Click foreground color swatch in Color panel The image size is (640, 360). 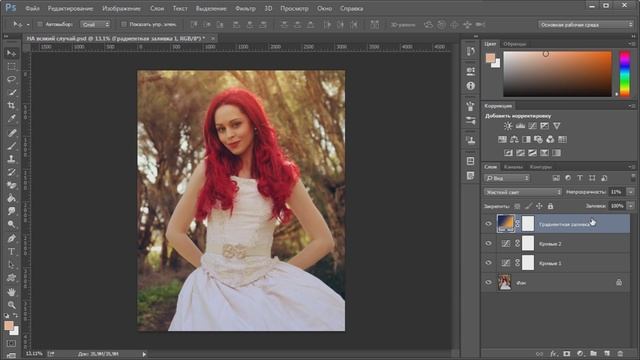(491, 58)
